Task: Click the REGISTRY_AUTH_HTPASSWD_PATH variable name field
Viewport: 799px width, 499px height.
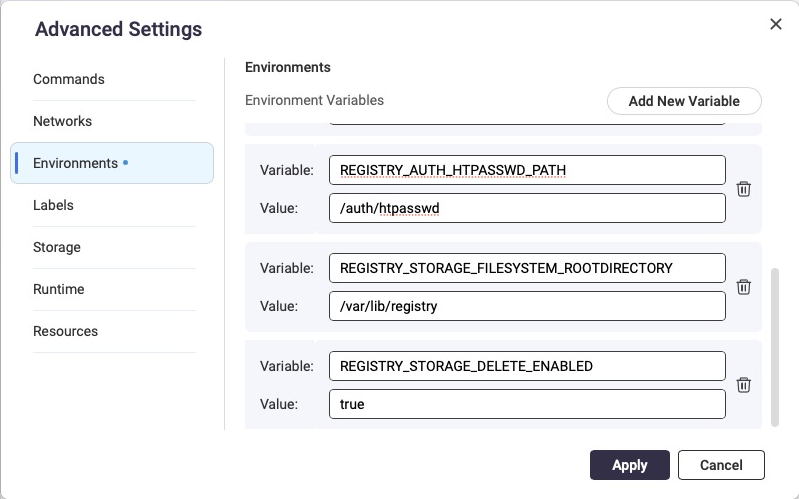Action: click(527, 170)
